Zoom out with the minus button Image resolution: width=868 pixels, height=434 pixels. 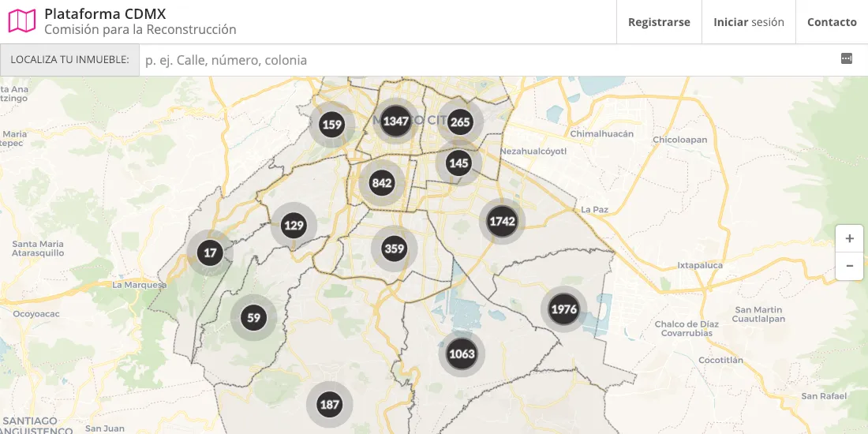tap(849, 266)
